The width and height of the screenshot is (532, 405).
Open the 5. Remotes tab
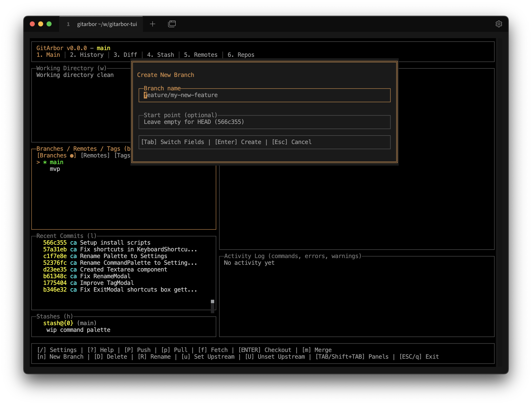click(x=201, y=55)
